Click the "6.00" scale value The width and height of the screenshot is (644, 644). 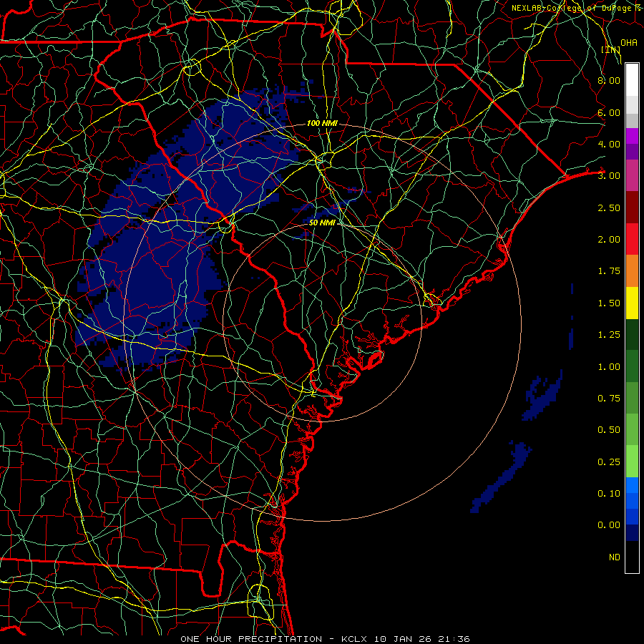pyautogui.click(x=609, y=112)
